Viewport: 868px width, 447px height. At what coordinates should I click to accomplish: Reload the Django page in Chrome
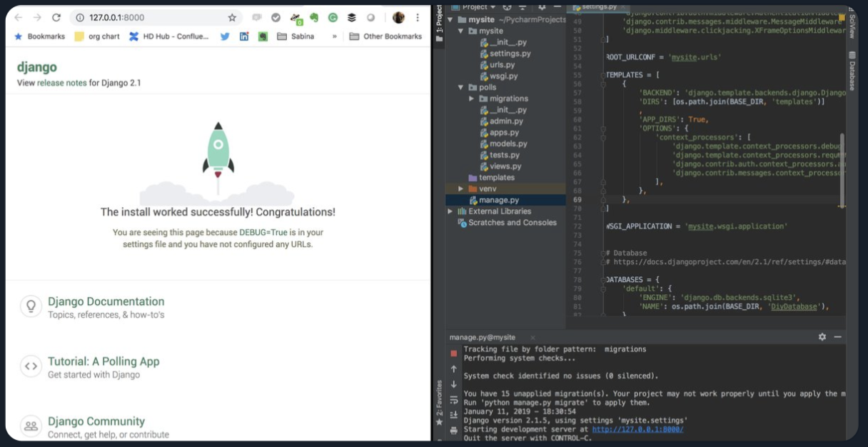tap(56, 17)
